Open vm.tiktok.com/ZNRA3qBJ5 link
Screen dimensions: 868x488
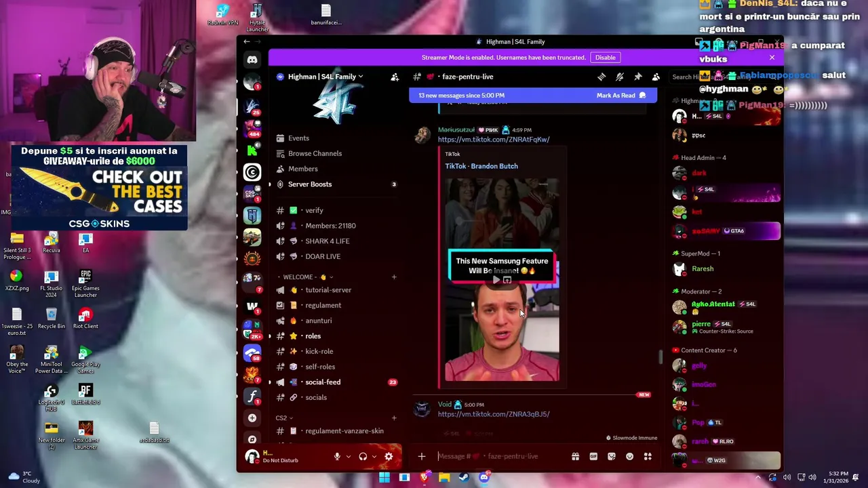[x=494, y=414]
